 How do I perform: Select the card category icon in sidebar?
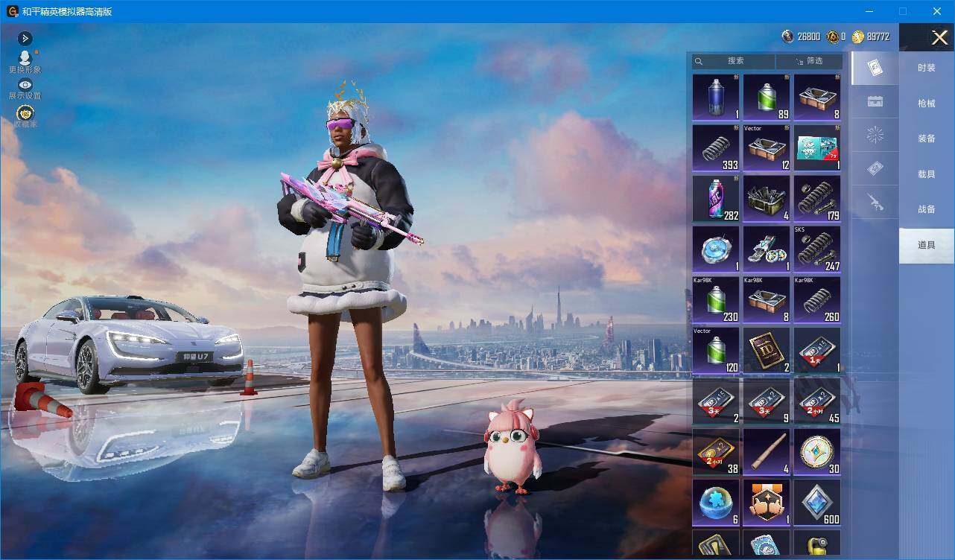point(875,69)
